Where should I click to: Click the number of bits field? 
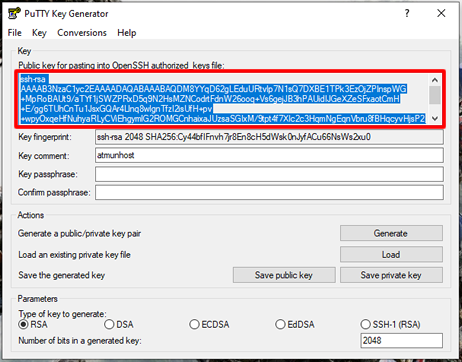[x=402, y=340]
